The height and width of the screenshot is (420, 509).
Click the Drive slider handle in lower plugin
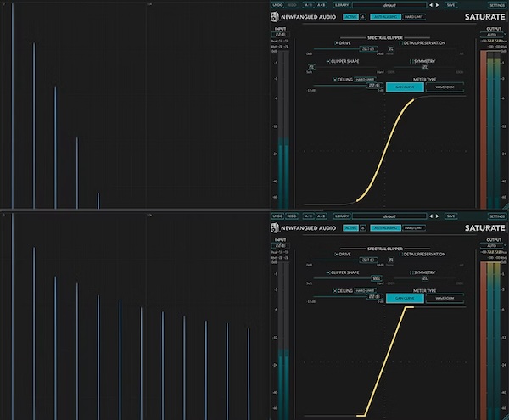coord(368,260)
